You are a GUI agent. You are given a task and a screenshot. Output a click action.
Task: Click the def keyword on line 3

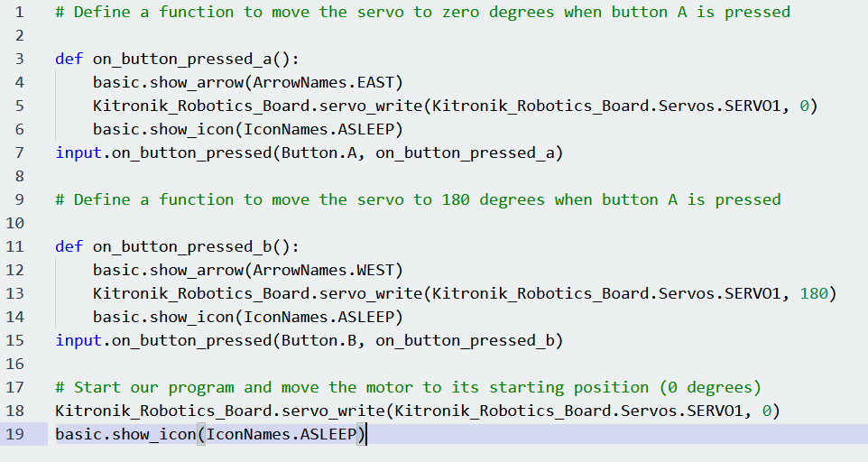coord(69,60)
